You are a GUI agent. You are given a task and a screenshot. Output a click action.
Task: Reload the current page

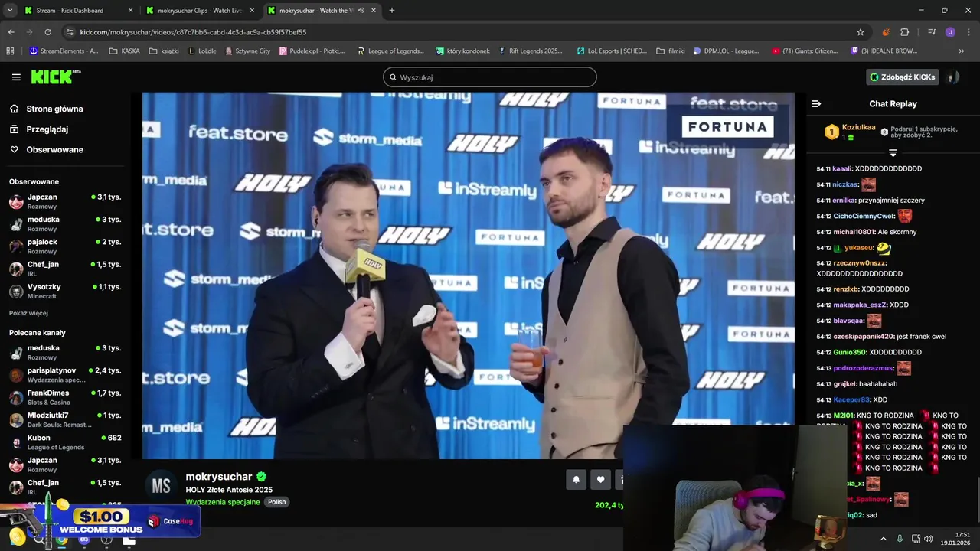pyautogui.click(x=47, y=32)
